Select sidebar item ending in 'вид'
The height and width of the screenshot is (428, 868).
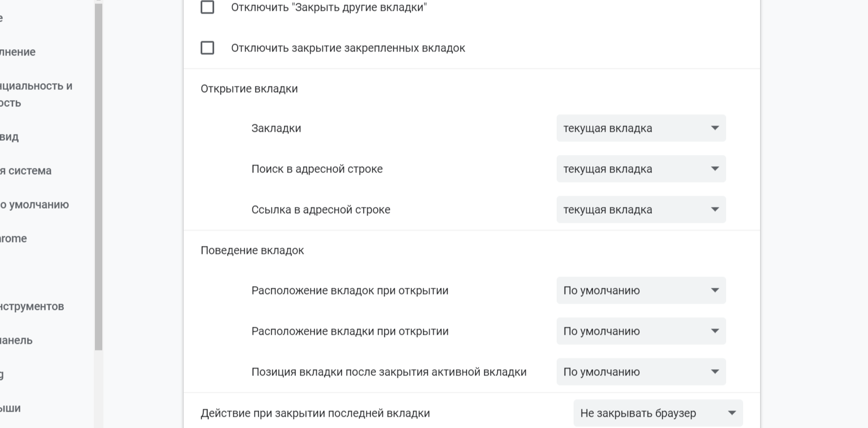click(10, 137)
